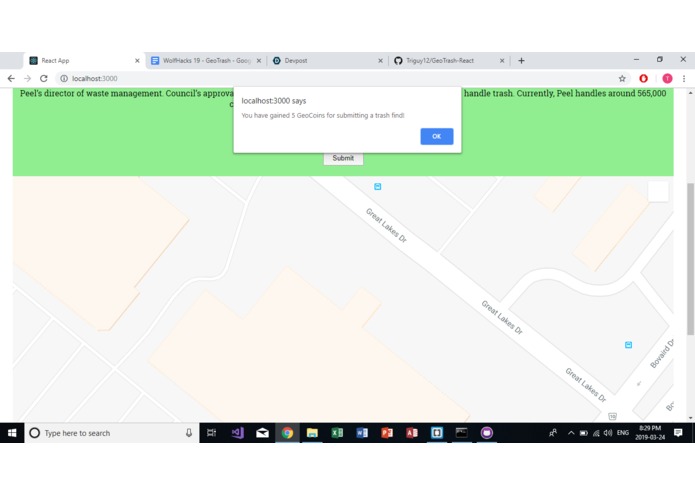Click the white map control at map's top right

click(x=658, y=191)
